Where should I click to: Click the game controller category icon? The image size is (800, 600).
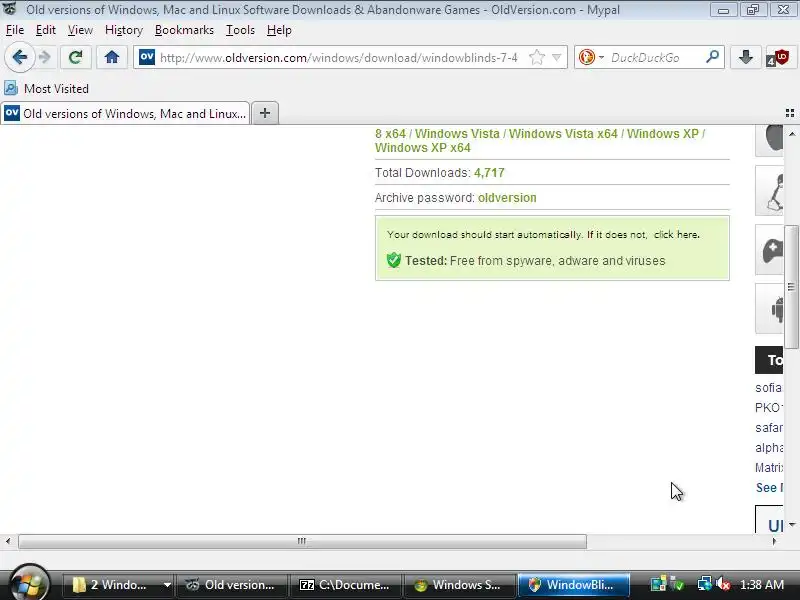click(x=771, y=250)
